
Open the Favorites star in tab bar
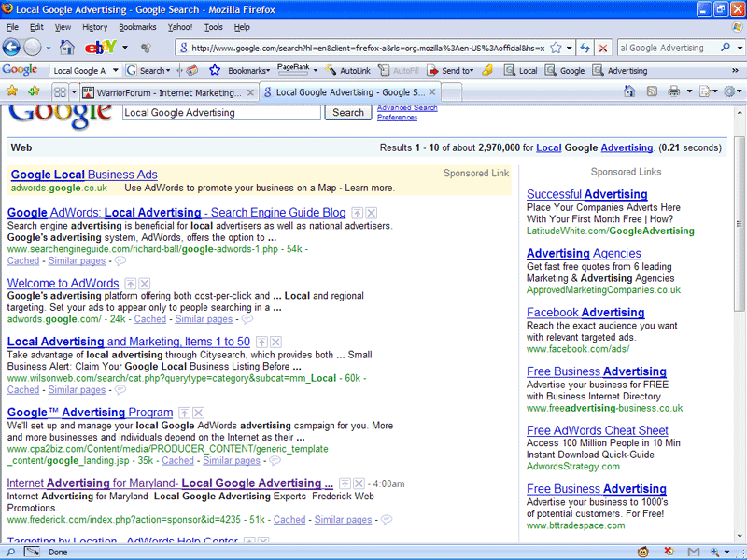[12, 91]
